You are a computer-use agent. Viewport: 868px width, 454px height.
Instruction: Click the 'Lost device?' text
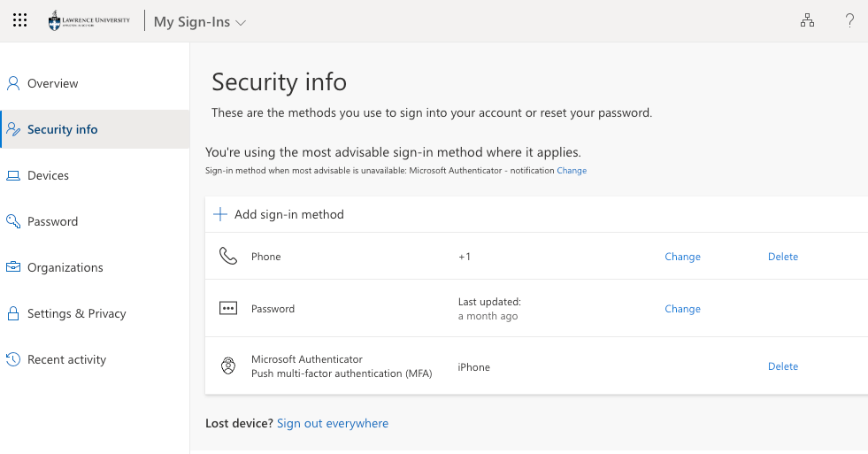pos(239,424)
